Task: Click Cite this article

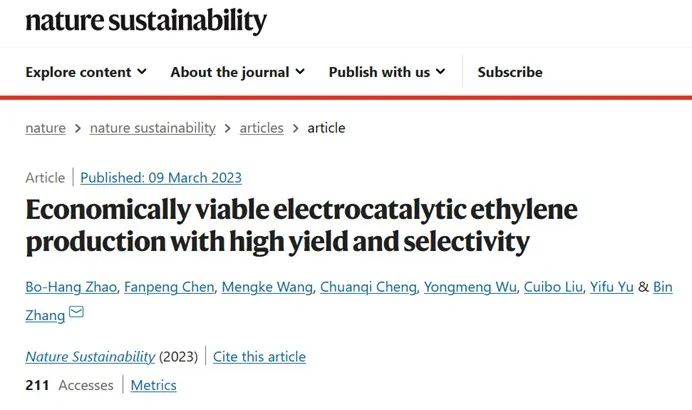Action: click(x=260, y=357)
